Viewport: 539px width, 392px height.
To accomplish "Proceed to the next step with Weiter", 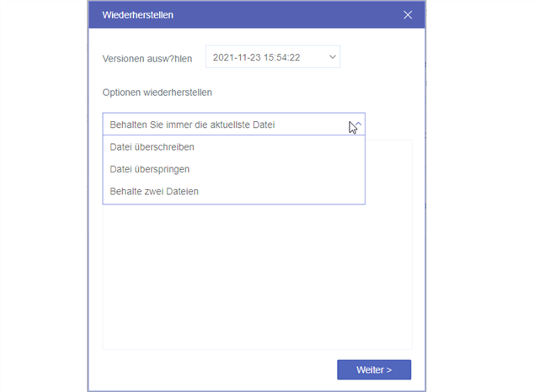I will point(374,370).
